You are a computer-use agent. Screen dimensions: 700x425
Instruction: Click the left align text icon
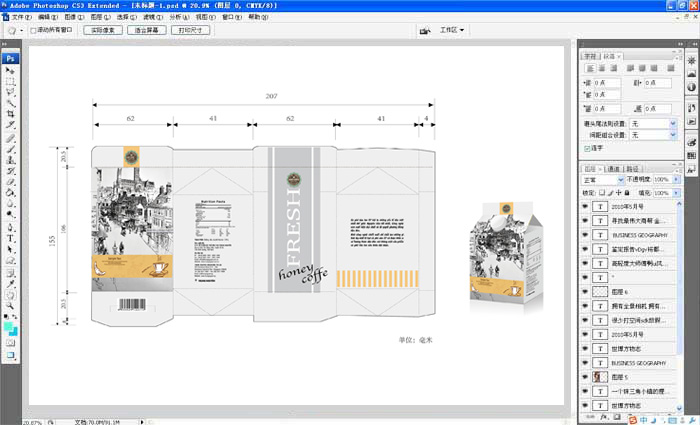pos(588,69)
